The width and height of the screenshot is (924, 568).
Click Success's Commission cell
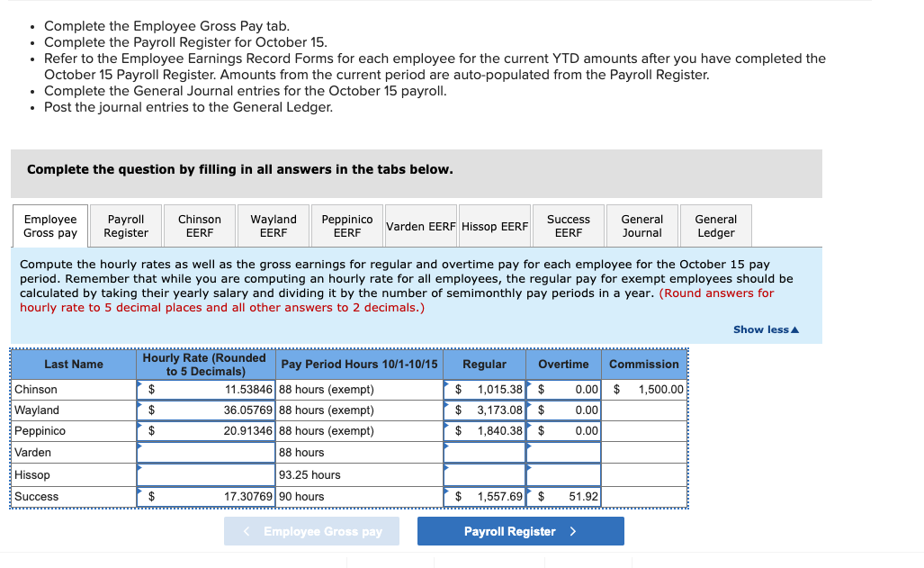(x=644, y=496)
